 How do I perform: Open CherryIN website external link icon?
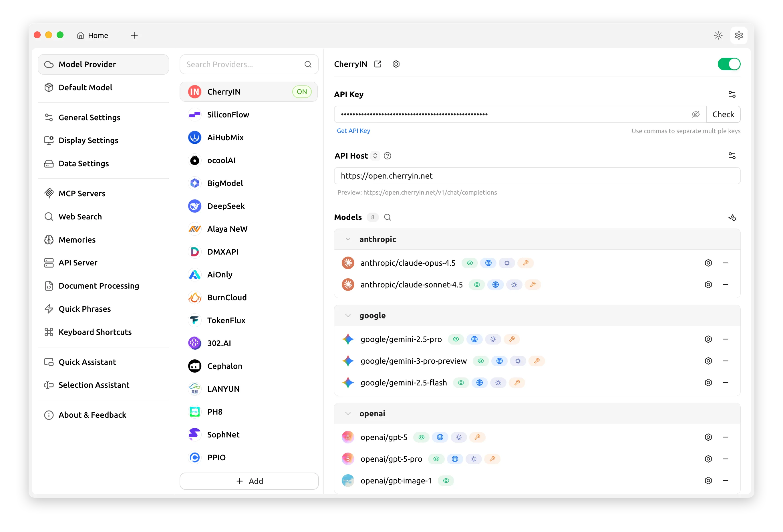click(378, 64)
